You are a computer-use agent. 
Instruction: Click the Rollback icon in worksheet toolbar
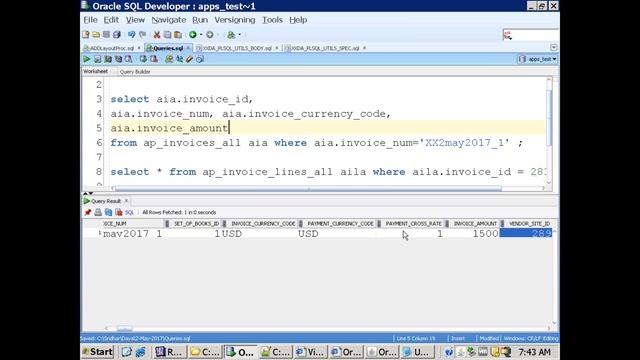coord(154,59)
